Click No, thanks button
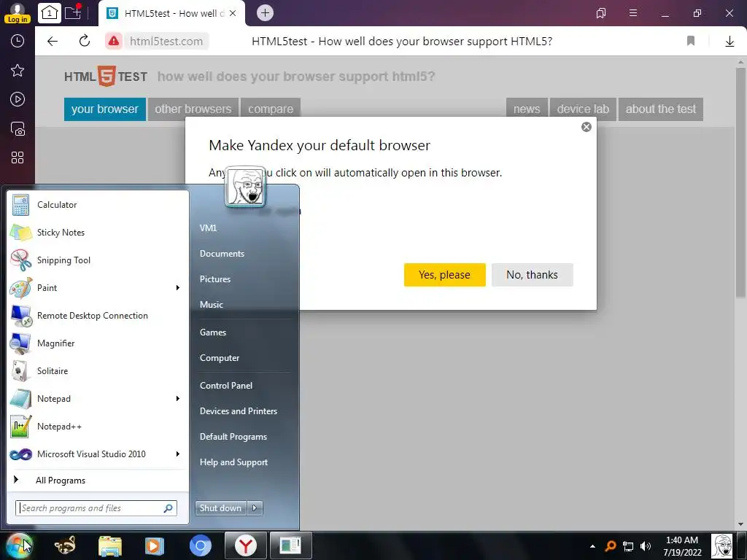This screenshot has height=560, width=747. click(x=532, y=275)
